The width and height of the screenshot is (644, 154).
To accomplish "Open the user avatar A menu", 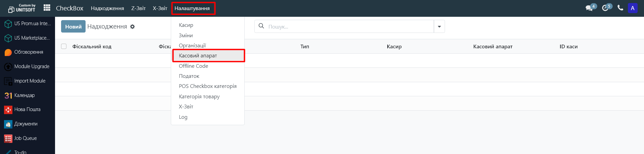I will 633,8.
